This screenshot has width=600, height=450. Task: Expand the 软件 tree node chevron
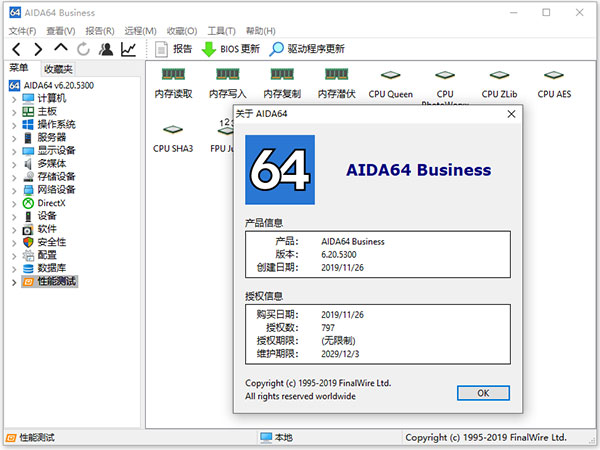point(14,230)
